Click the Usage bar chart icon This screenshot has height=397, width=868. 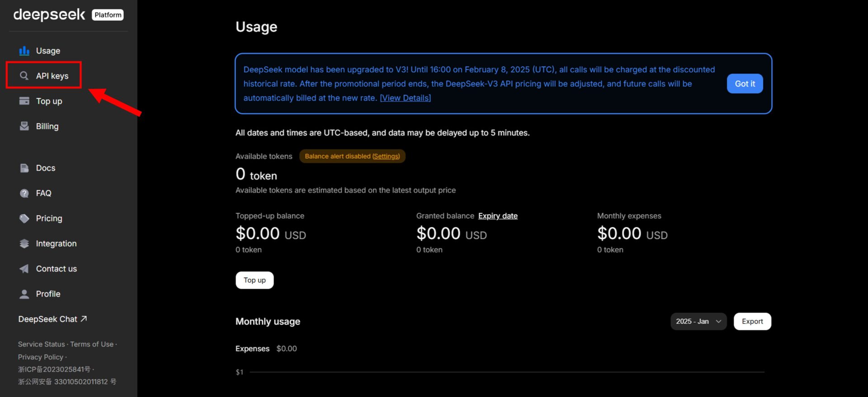point(24,51)
